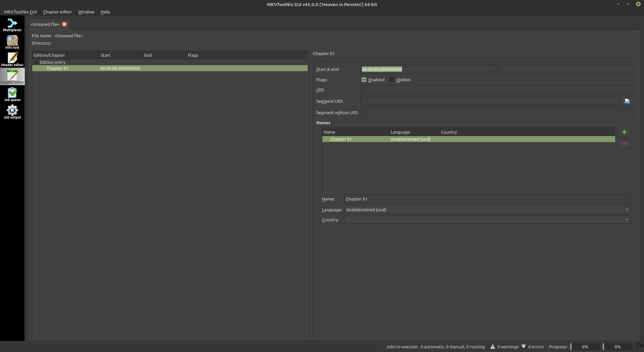Click the Language column header in Names
The image size is (644, 352).
(x=414, y=132)
